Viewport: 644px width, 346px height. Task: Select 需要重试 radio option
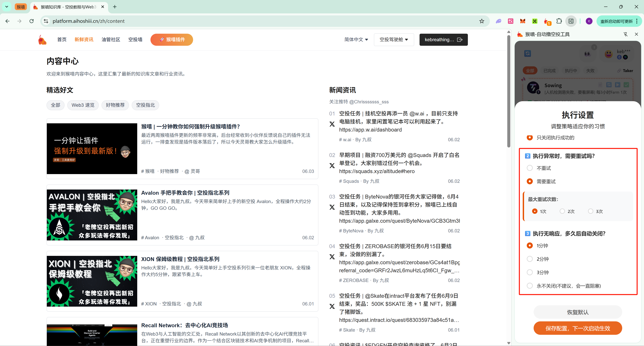pyautogui.click(x=529, y=181)
